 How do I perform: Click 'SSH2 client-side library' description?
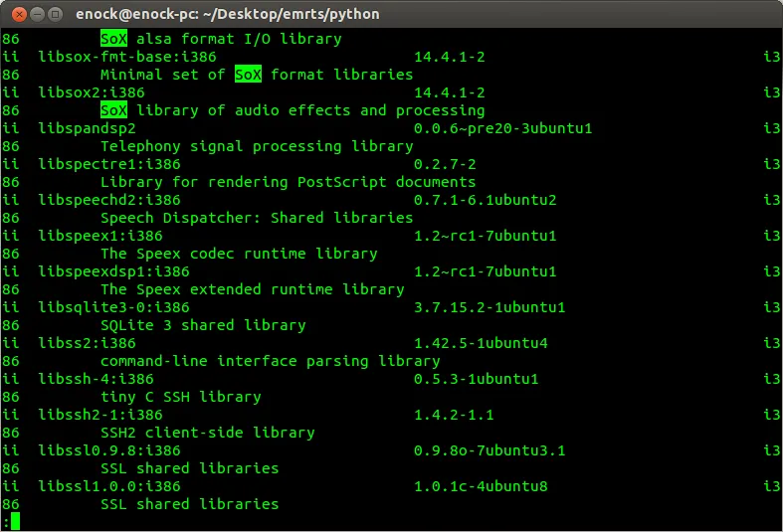pos(207,433)
